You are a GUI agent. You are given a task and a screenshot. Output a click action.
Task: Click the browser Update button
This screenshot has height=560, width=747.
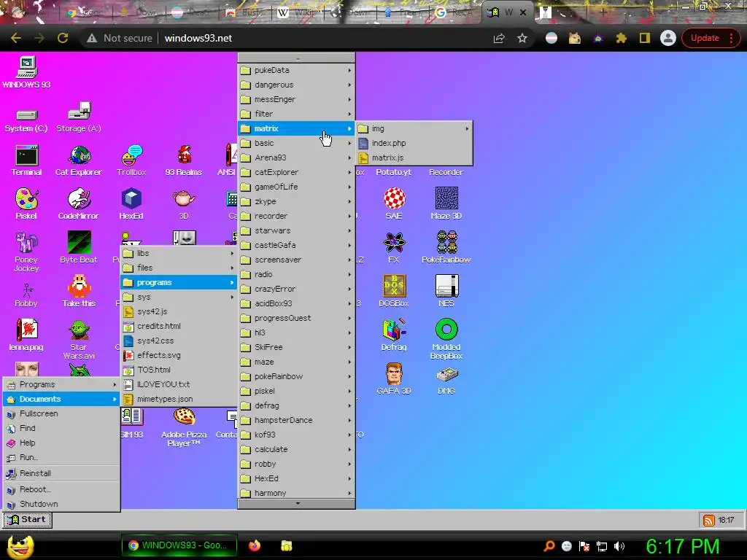(x=711, y=38)
